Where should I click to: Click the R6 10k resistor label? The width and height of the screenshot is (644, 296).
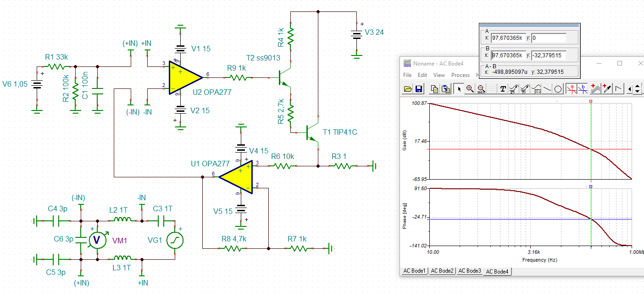(x=282, y=156)
